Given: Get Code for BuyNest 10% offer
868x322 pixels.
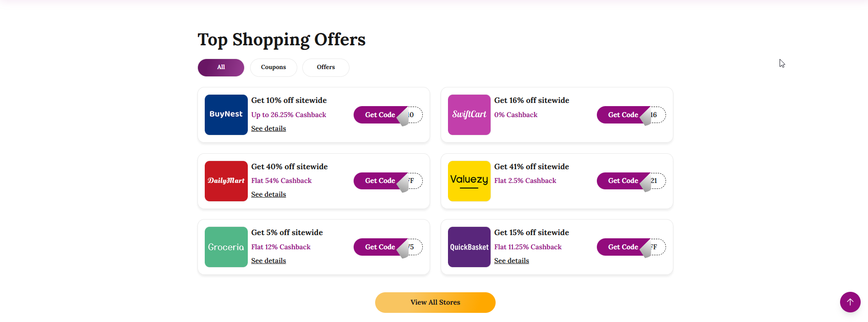Looking at the screenshot, I should coord(380,115).
